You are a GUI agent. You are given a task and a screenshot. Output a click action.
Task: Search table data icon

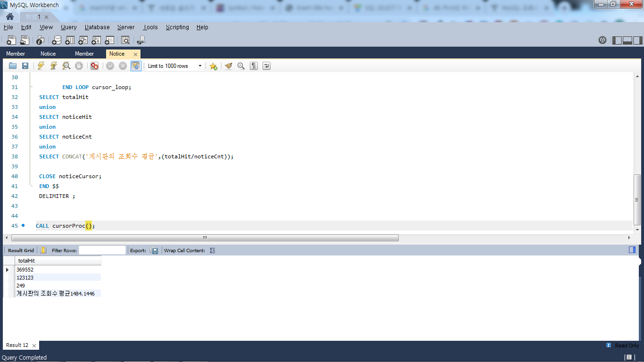point(125,40)
